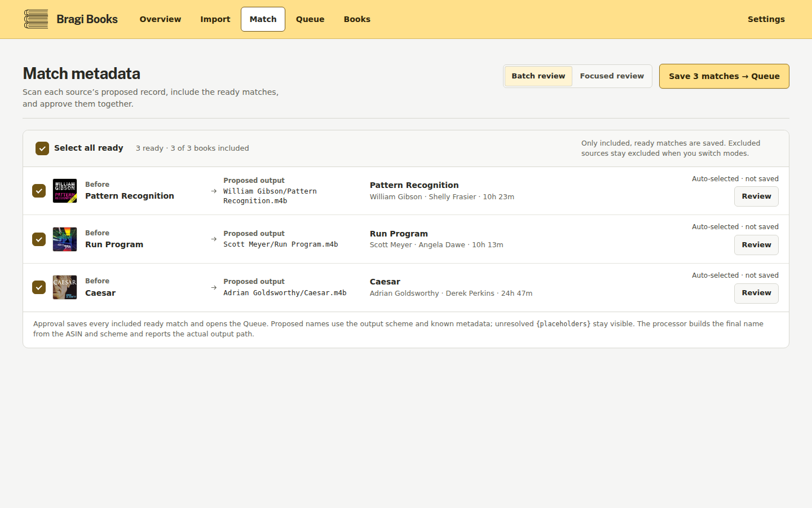
Task: Click 'Adrian Goldsworthy · Derek Perkins · 24h 47m'
Action: point(451,294)
